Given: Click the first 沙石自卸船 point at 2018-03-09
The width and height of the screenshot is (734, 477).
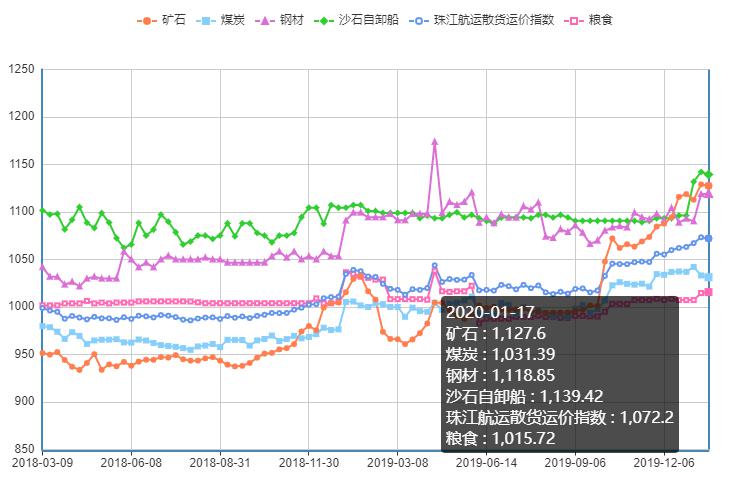Looking at the screenshot, I should click(x=43, y=211).
